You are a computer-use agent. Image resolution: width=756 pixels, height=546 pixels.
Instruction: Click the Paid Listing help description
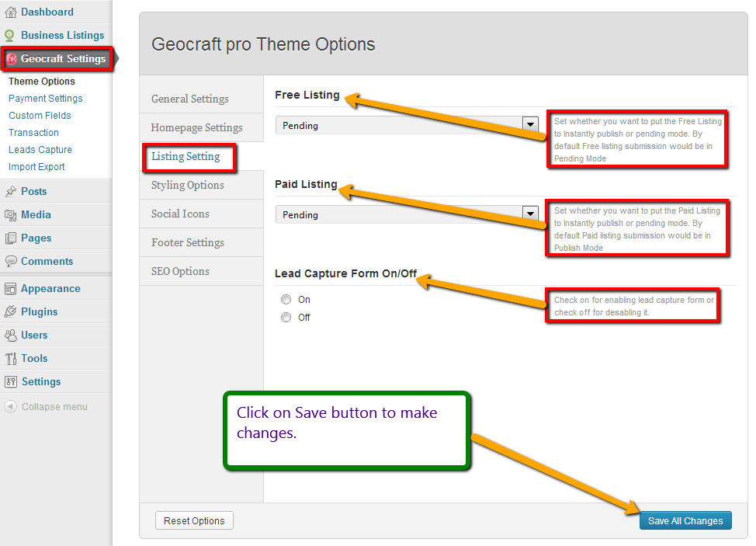coord(637,229)
